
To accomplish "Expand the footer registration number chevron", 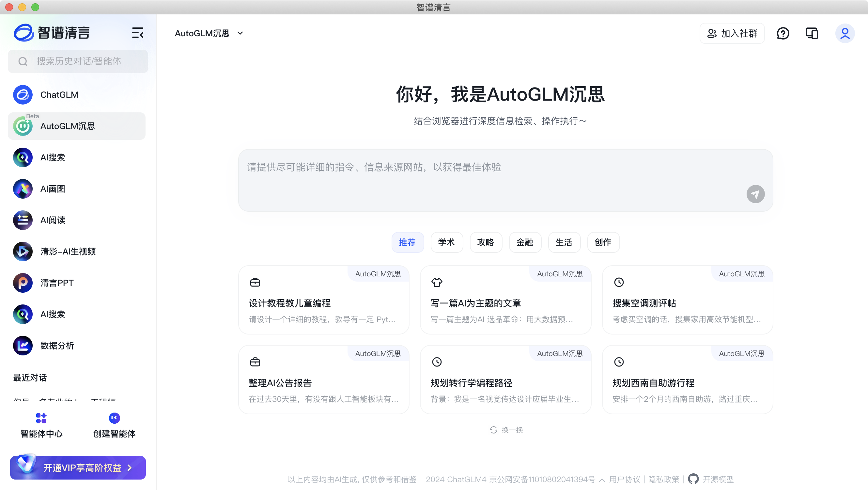I will [x=602, y=480].
